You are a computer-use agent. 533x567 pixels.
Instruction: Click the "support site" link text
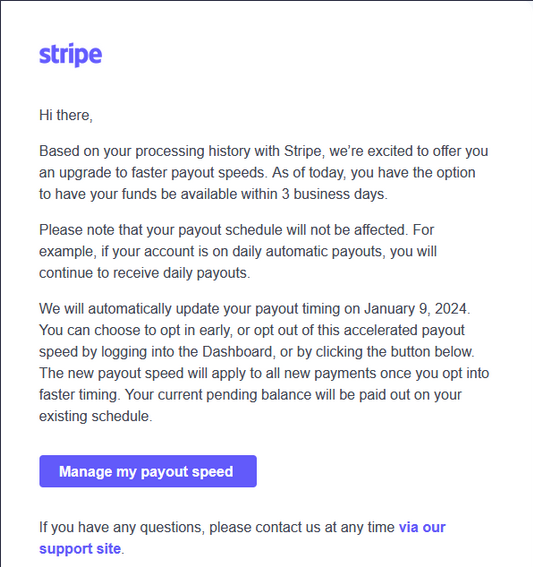click(x=80, y=549)
